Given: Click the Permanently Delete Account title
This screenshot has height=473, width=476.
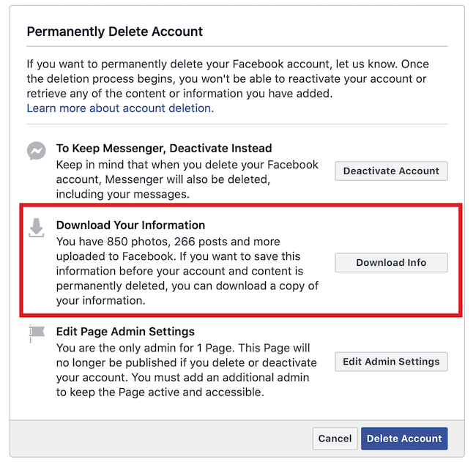Looking at the screenshot, I should pyautogui.click(x=115, y=31).
